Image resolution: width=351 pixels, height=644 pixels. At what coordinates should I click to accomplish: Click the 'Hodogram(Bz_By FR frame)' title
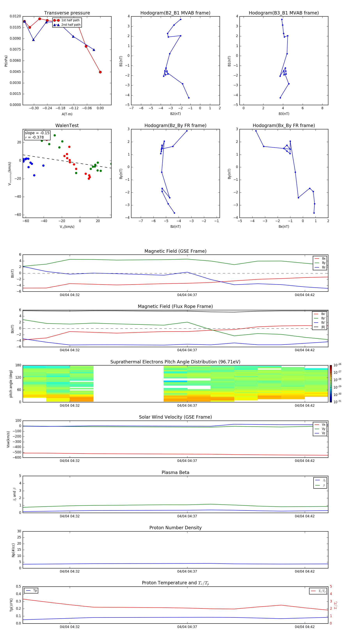[175, 125]
